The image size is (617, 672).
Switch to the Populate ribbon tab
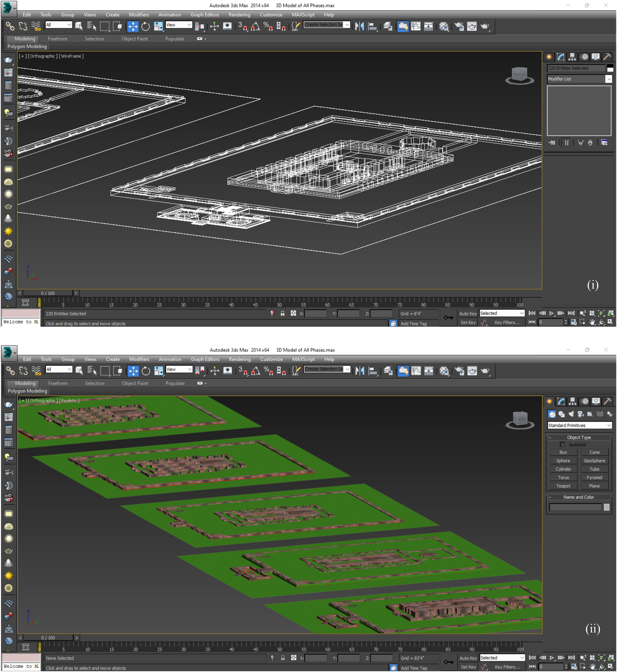tap(175, 39)
